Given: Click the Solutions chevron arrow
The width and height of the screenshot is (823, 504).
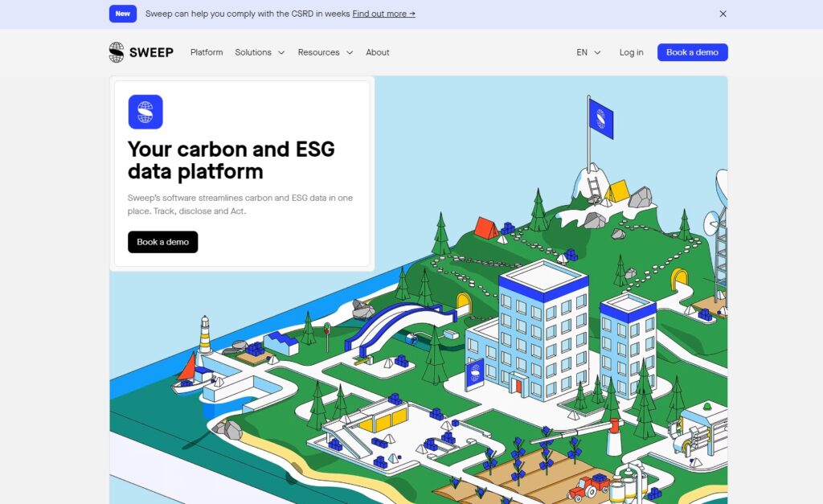Looking at the screenshot, I should pos(281,52).
